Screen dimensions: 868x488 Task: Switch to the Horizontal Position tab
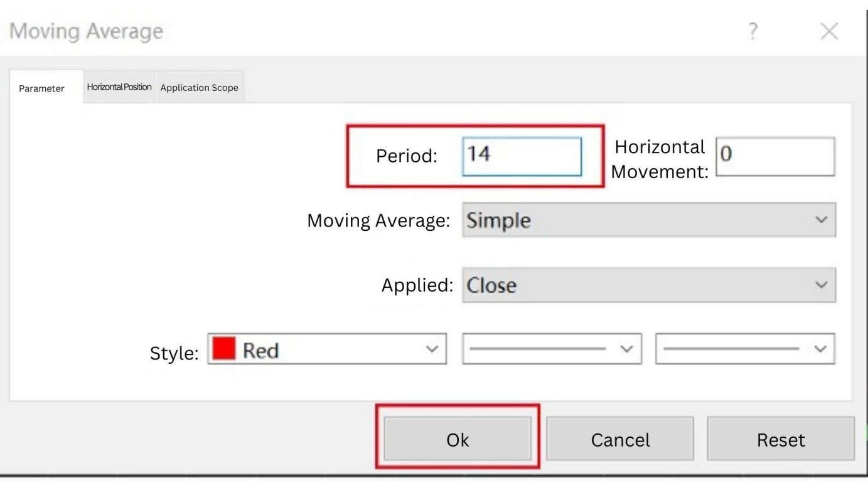pyautogui.click(x=119, y=87)
